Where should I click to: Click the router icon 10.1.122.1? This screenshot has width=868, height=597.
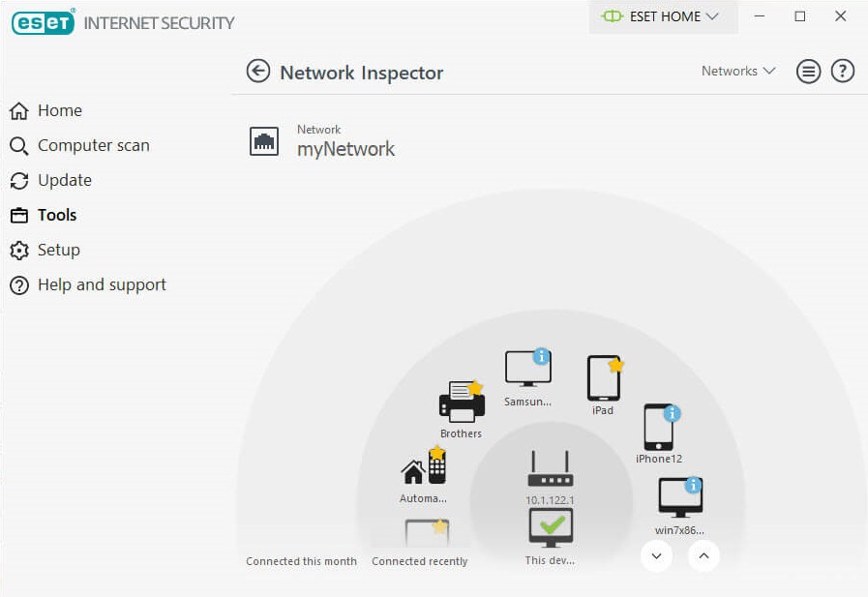(x=551, y=469)
